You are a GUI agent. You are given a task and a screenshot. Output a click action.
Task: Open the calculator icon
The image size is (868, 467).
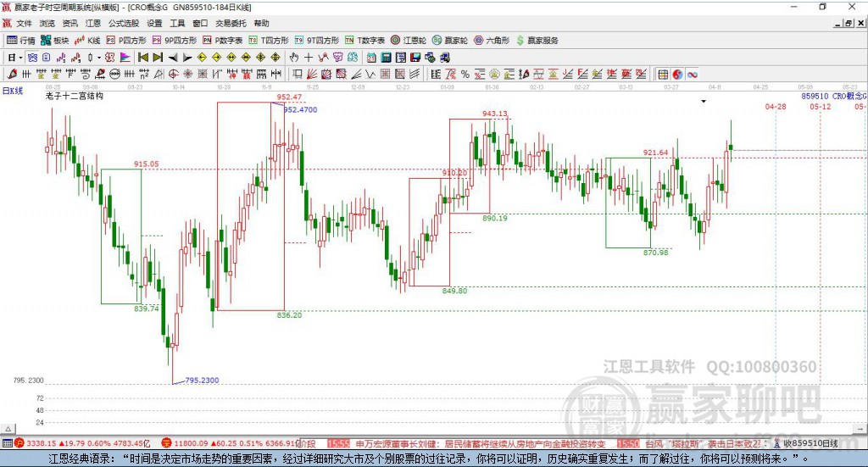point(386,58)
